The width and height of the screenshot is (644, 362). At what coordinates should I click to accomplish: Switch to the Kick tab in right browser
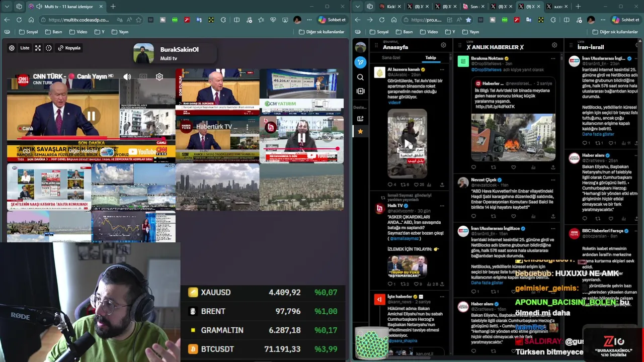(x=389, y=7)
